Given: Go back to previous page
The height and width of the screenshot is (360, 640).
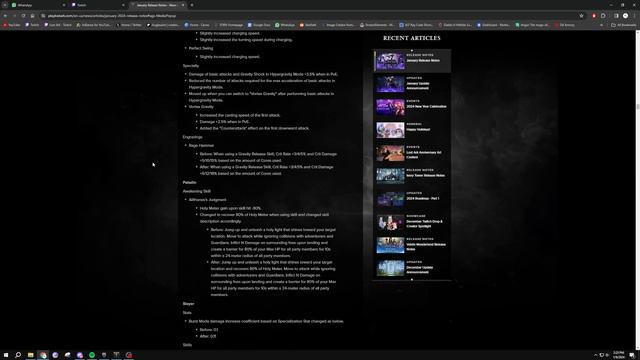Looking at the screenshot, I should (x=5, y=16).
